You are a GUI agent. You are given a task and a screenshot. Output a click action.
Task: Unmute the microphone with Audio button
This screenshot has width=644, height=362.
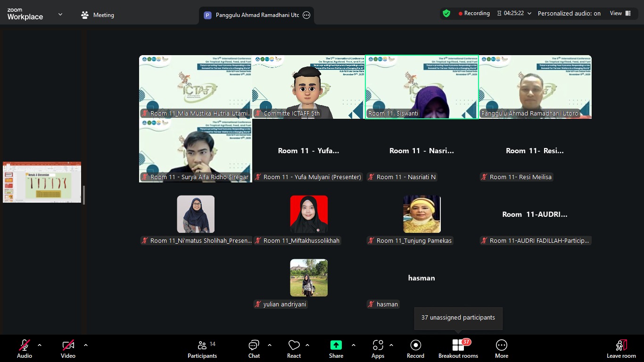pyautogui.click(x=25, y=349)
